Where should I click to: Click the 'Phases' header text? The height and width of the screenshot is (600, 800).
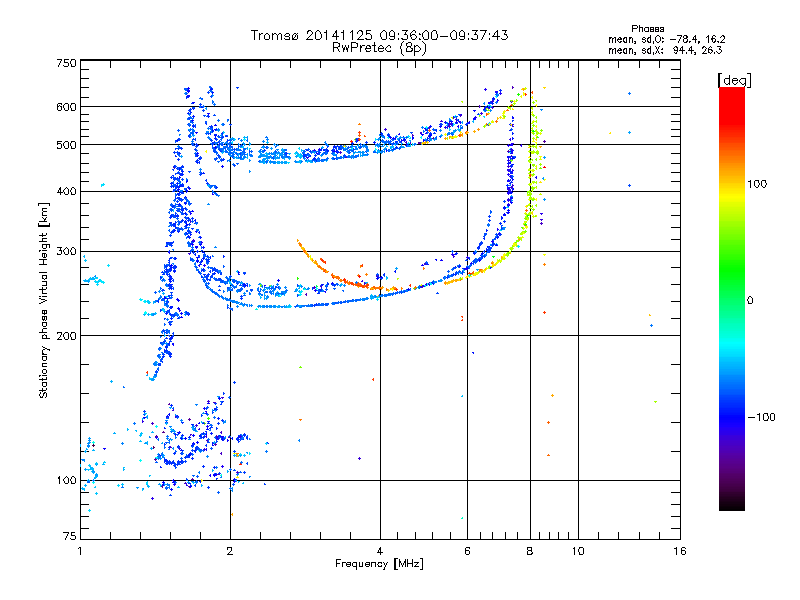[x=647, y=29]
